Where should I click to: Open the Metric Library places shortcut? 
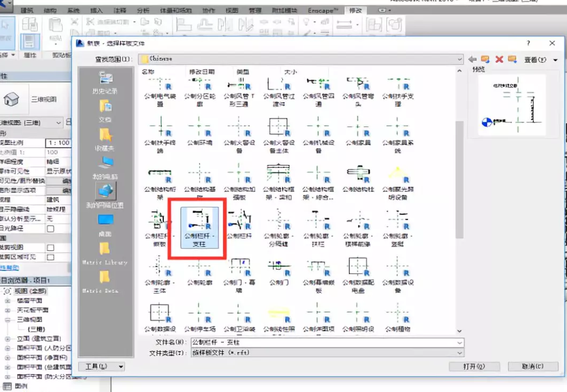click(105, 253)
